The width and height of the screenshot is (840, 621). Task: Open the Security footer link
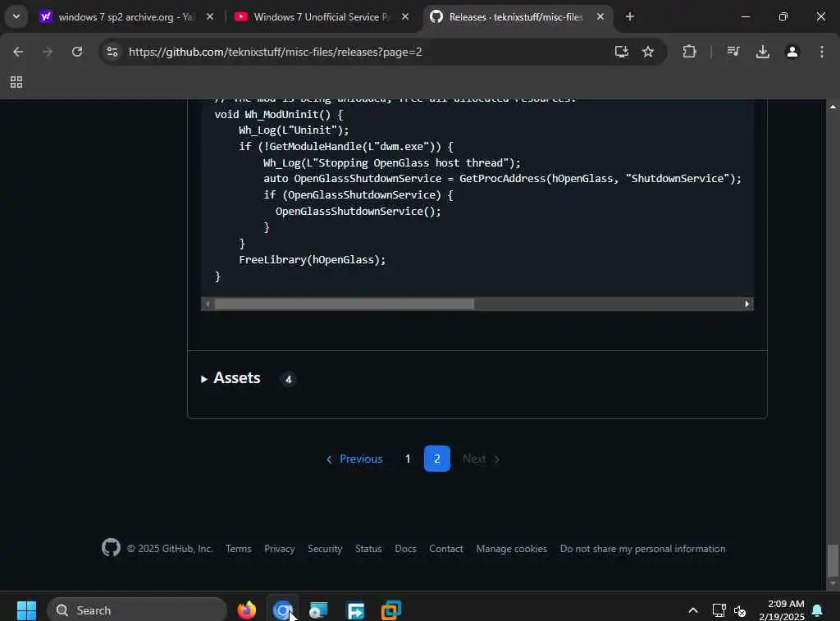[325, 549]
